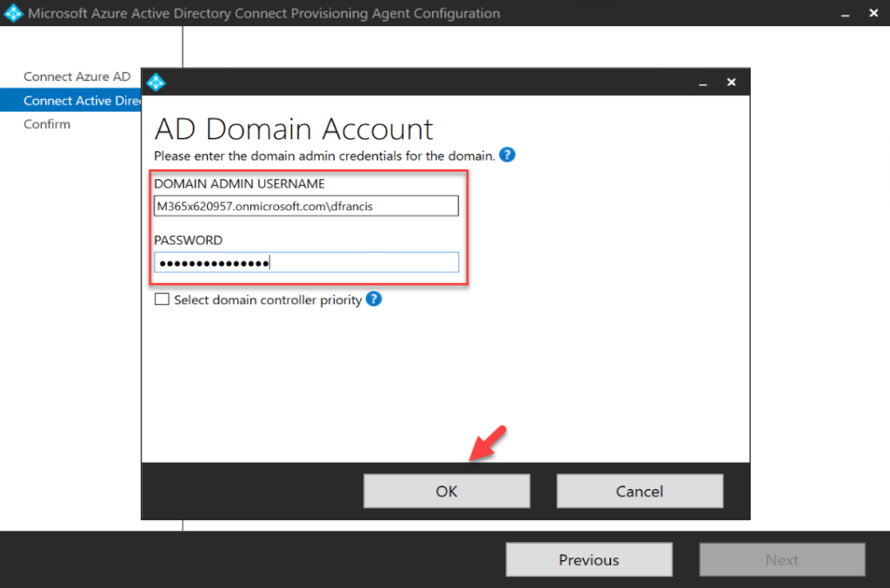This screenshot has height=588, width=890.
Task: Minimize the provisioning agent configuration window
Action: 844,13
